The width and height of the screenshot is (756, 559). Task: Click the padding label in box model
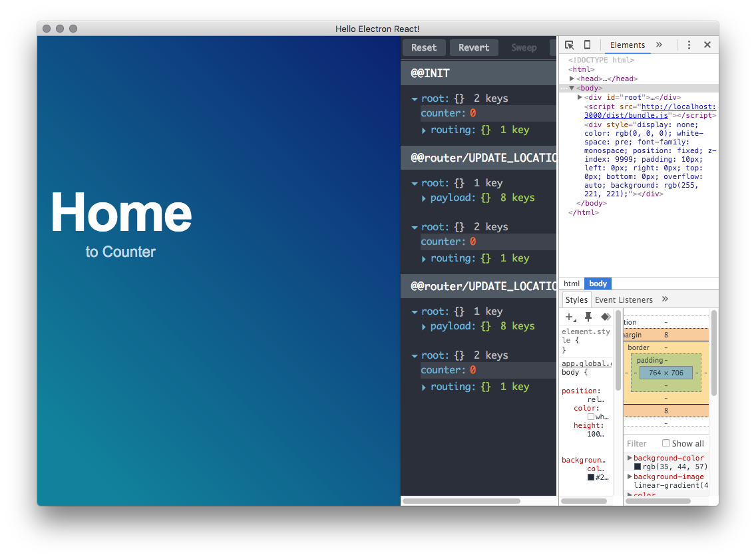[x=650, y=360]
